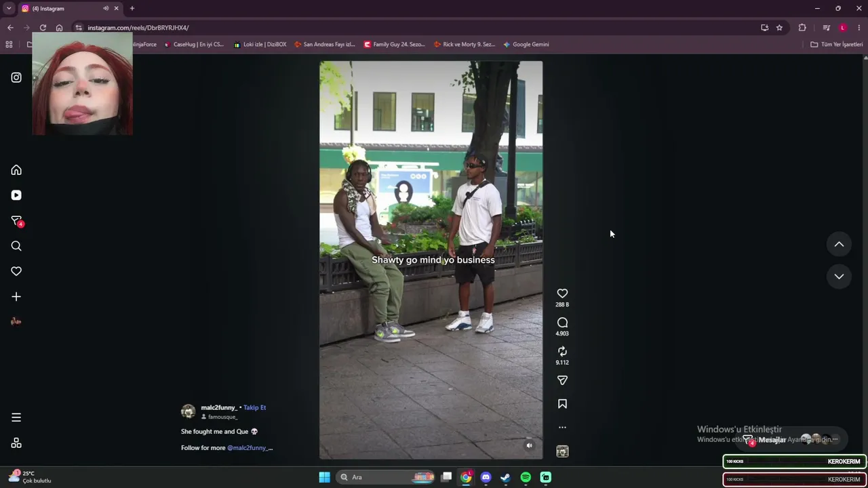868x488 pixels.
Task: Open malc2funny_ profile link
Action: [x=219, y=407]
